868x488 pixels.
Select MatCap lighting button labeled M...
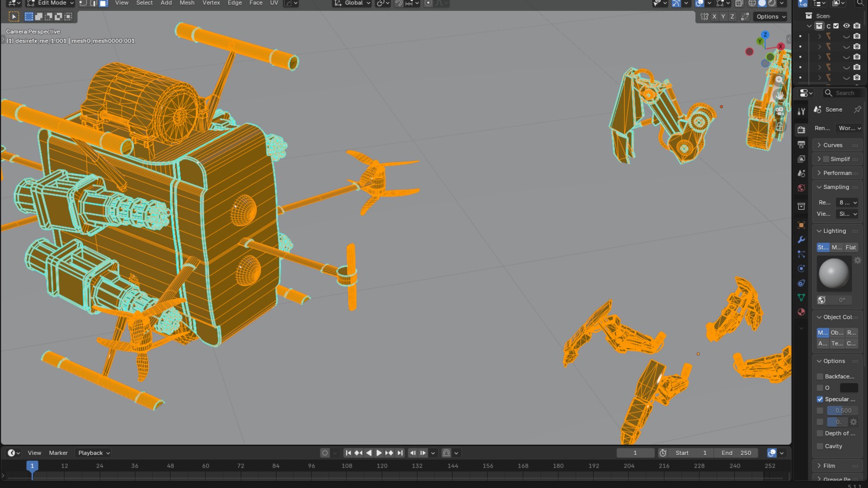tap(837, 247)
